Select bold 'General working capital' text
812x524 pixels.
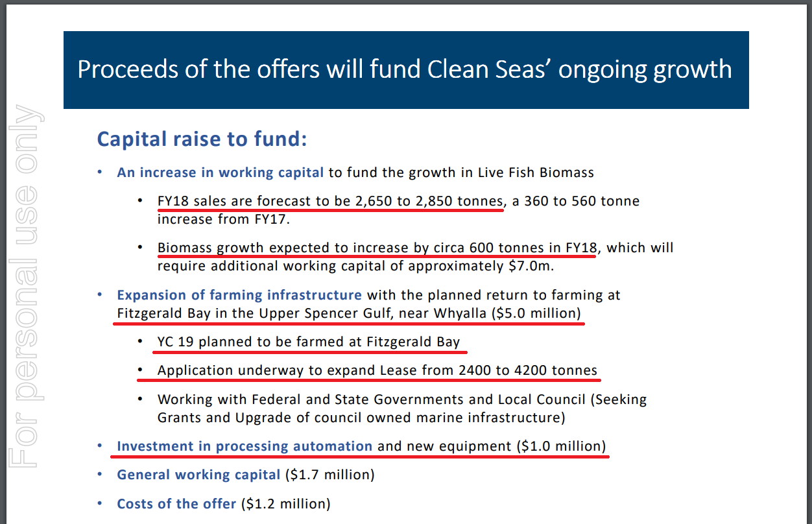tap(198, 475)
